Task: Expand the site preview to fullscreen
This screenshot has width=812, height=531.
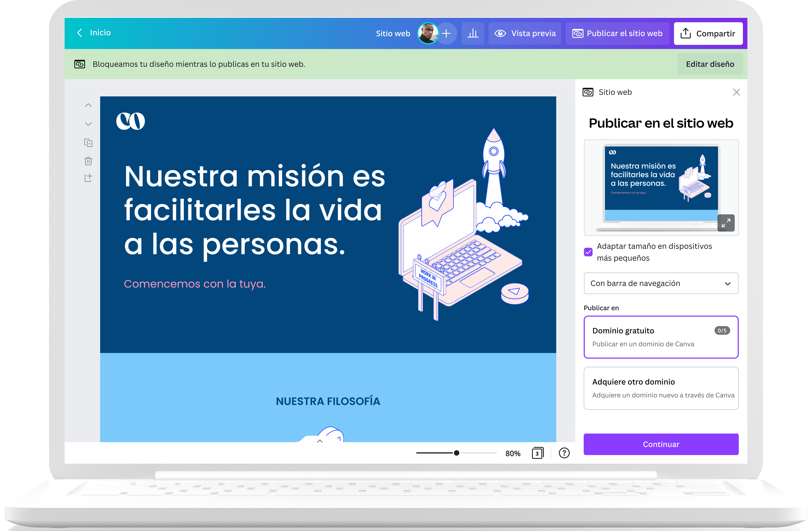Action: [x=726, y=222]
